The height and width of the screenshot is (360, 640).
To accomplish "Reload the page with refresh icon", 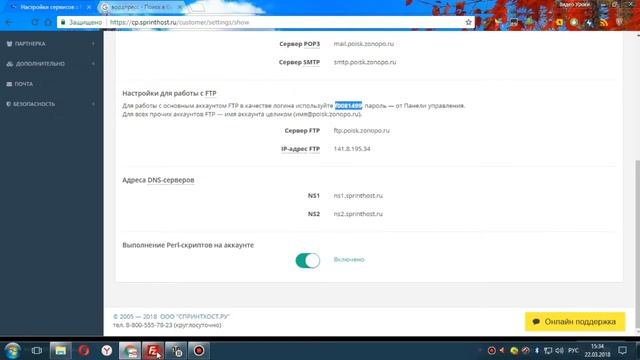I will pyautogui.click(x=35, y=22).
